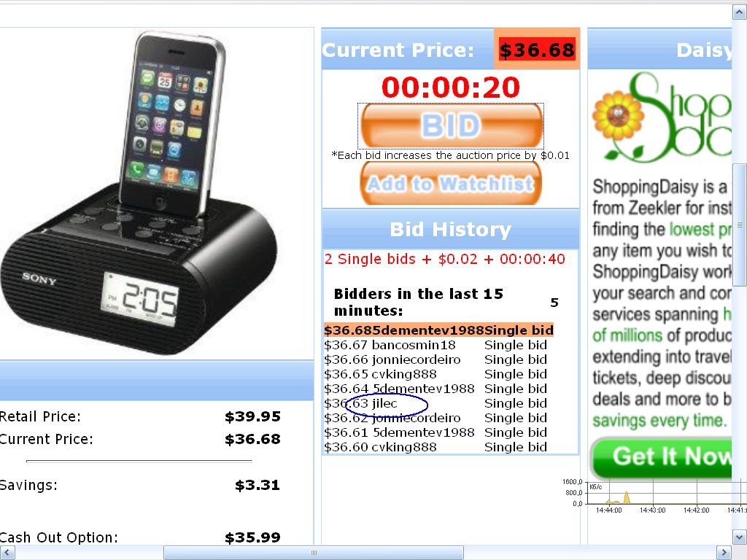Click the vertical scrollbar down arrow

click(x=740, y=537)
